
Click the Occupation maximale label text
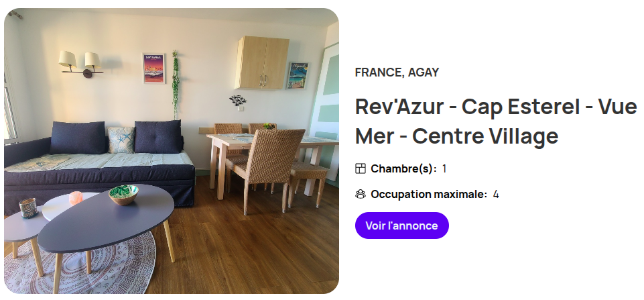pos(429,194)
